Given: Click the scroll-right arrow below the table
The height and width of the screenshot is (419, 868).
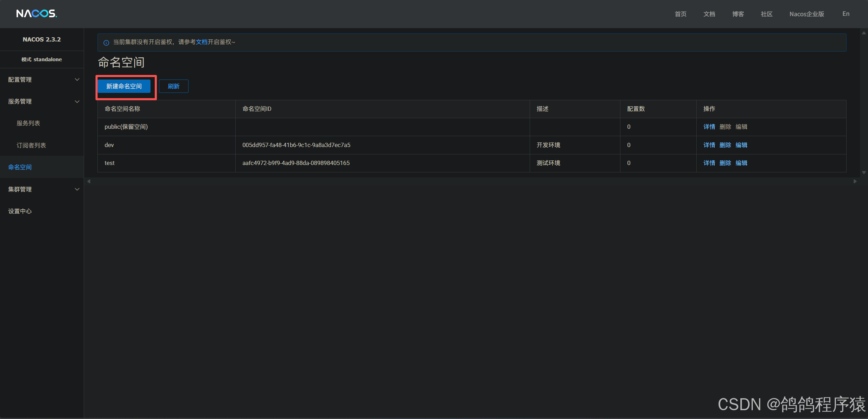Looking at the screenshot, I should click(855, 181).
